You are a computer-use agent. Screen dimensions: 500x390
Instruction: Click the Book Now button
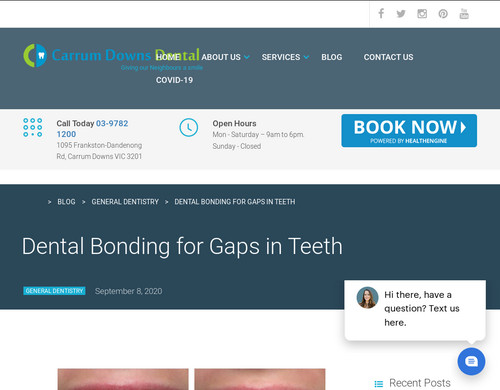click(x=409, y=131)
